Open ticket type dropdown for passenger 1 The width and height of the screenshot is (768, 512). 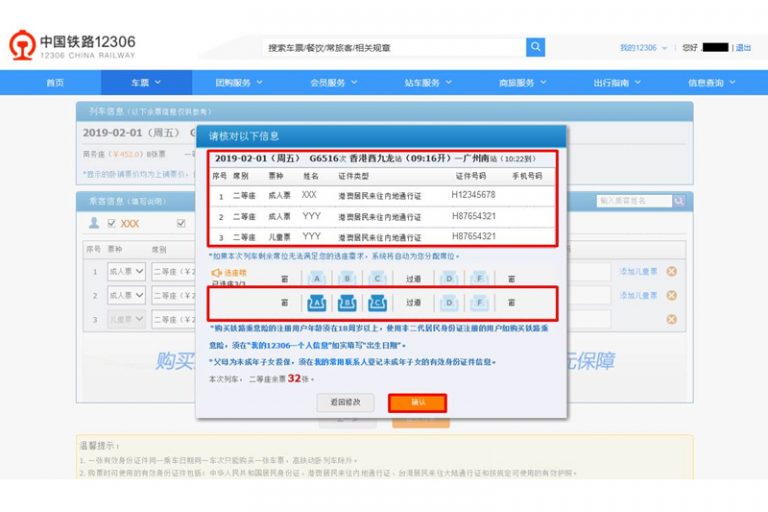pyautogui.click(x=126, y=271)
